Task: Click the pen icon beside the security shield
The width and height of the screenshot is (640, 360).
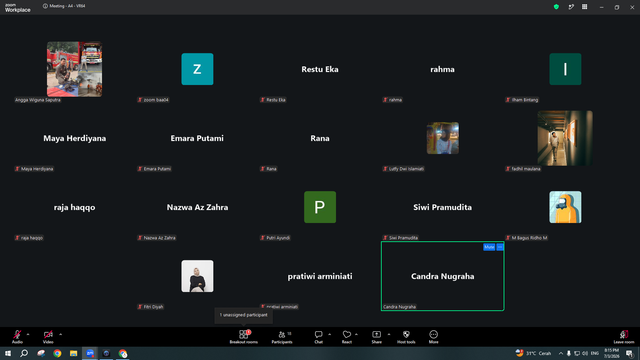Action: pyautogui.click(x=571, y=7)
